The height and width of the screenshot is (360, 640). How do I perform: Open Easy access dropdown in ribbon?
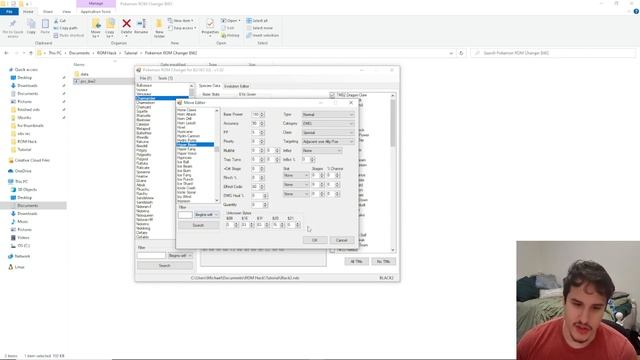coord(182,28)
